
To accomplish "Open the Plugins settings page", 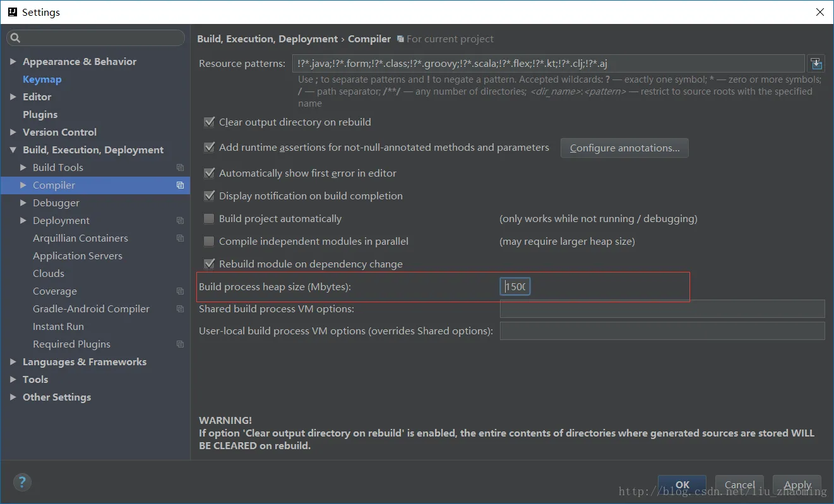I will (40, 115).
